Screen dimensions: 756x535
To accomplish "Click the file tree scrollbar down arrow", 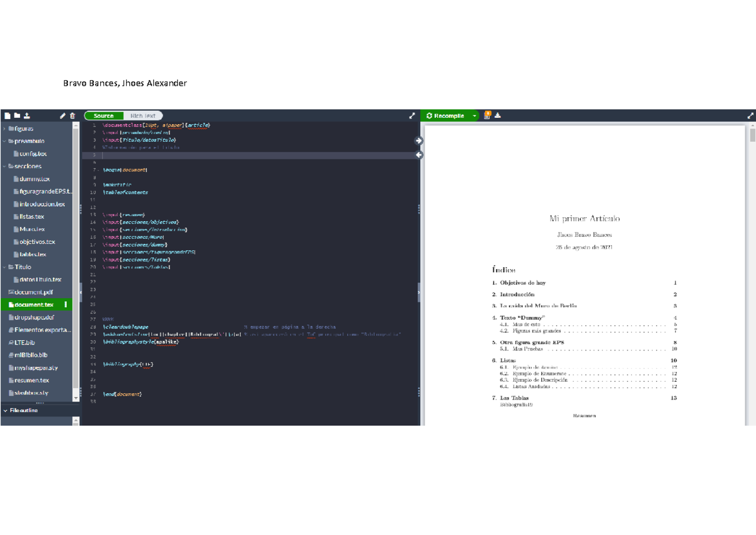I will click(x=76, y=398).
